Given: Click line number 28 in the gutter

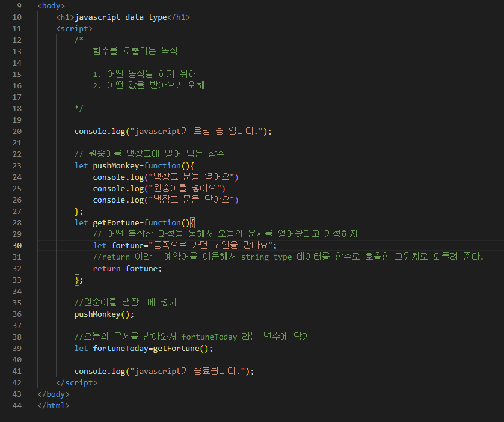Looking at the screenshot, I should [17, 223].
